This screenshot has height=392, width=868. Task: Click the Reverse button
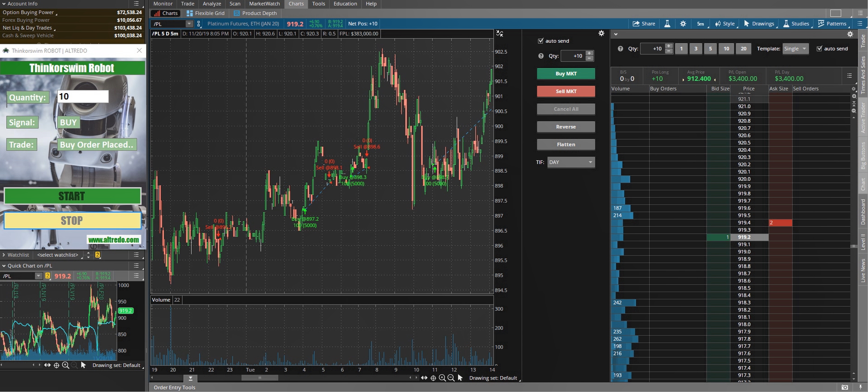point(566,127)
